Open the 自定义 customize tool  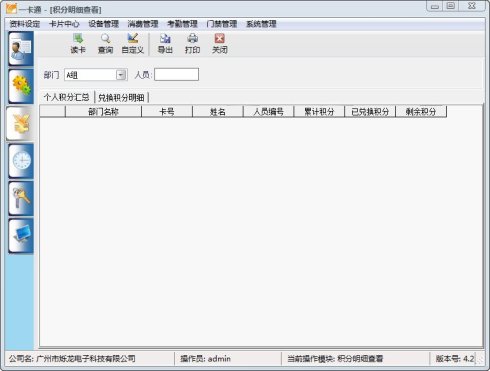[133, 44]
